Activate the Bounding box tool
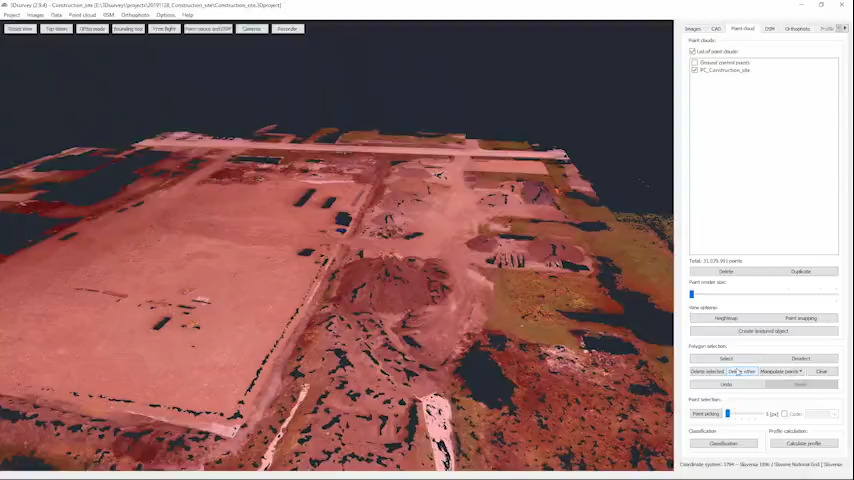Screen dimensions: 854x480 pos(128,29)
